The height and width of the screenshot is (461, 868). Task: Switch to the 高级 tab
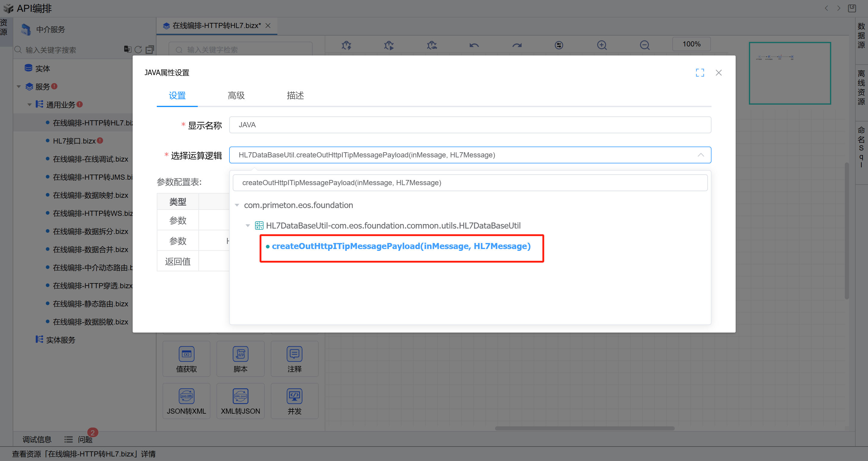coord(236,96)
